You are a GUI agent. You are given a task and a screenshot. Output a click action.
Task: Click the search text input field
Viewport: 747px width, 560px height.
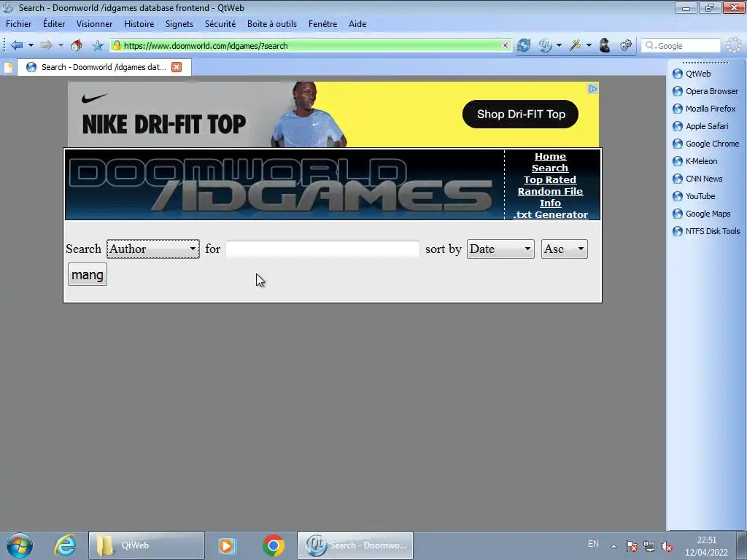point(322,249)
